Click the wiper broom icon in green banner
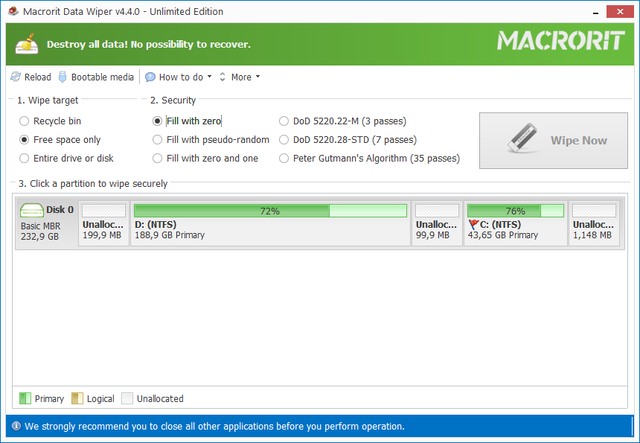 pyautogui.click(x=27, y=44)
